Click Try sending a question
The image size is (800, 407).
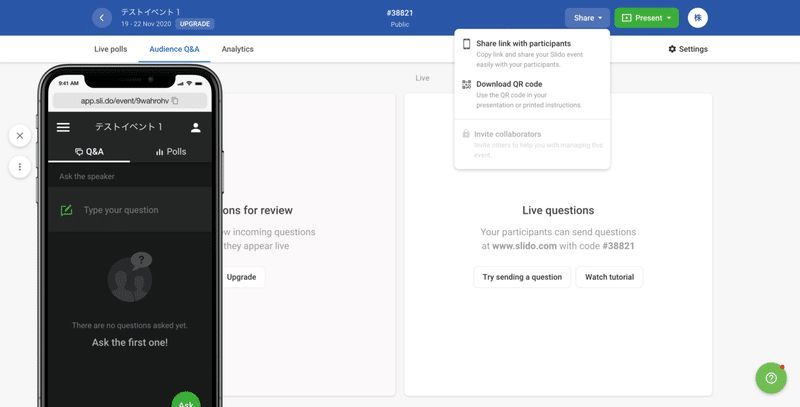point(522,277)
